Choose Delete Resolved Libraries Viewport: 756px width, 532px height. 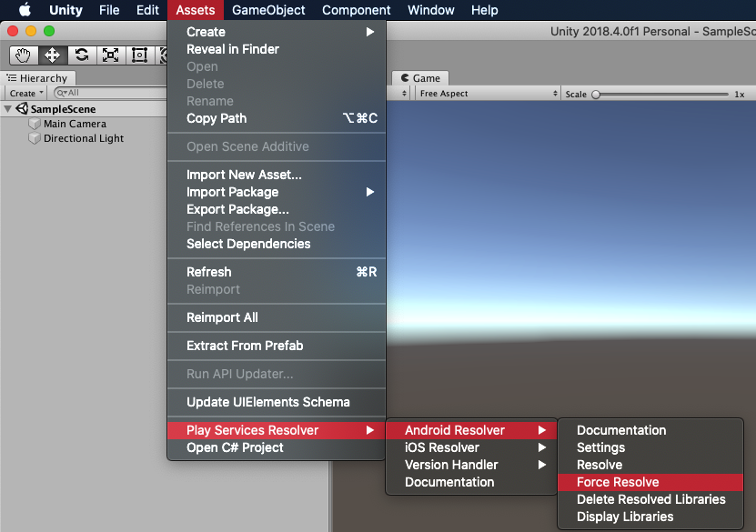coord(650,499)
